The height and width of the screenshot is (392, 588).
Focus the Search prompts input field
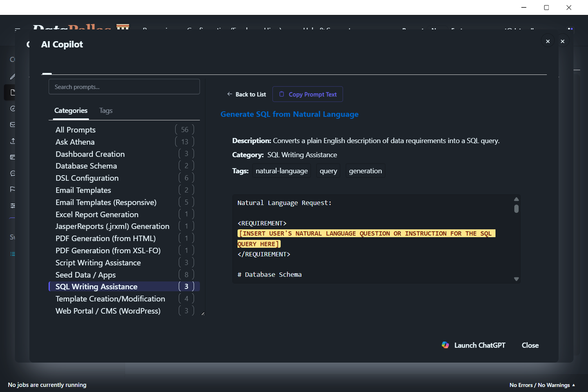(x=124, y=87)
